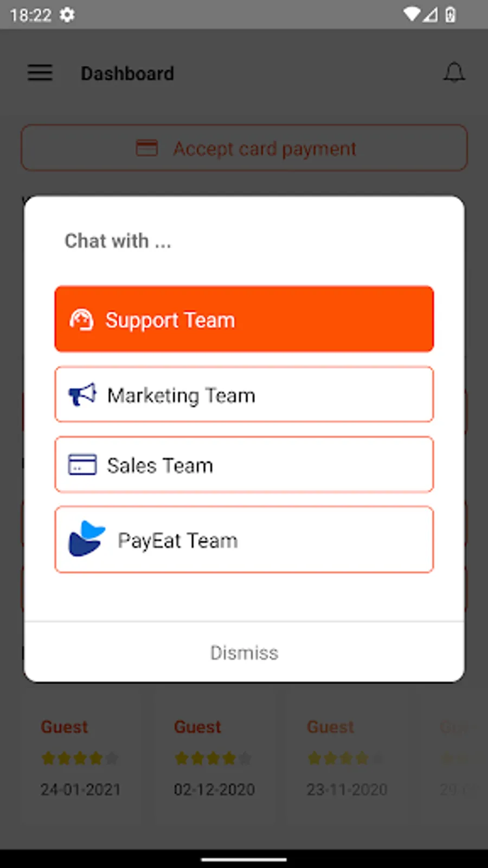
Task: Click the Dashboard title text
Action: point(127,73)
